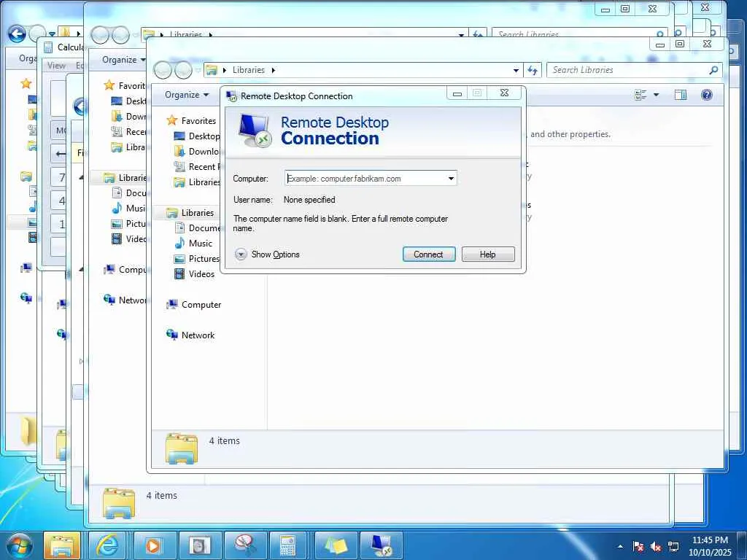The image size is (747, 560).
Task: Open Internet Explorer from taskbar
Action: click(x=107, y=545)
